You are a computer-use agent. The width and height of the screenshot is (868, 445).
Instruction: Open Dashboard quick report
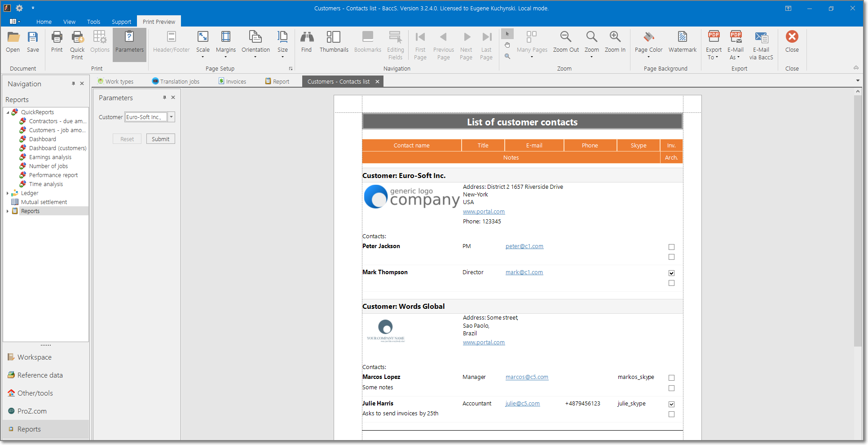click(x=43, y=139)
